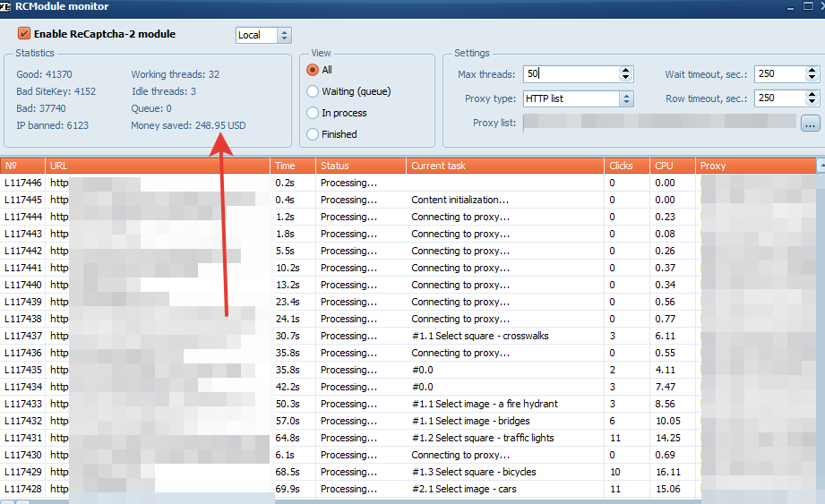Select the Finished view radio button

tap(313, 134)
